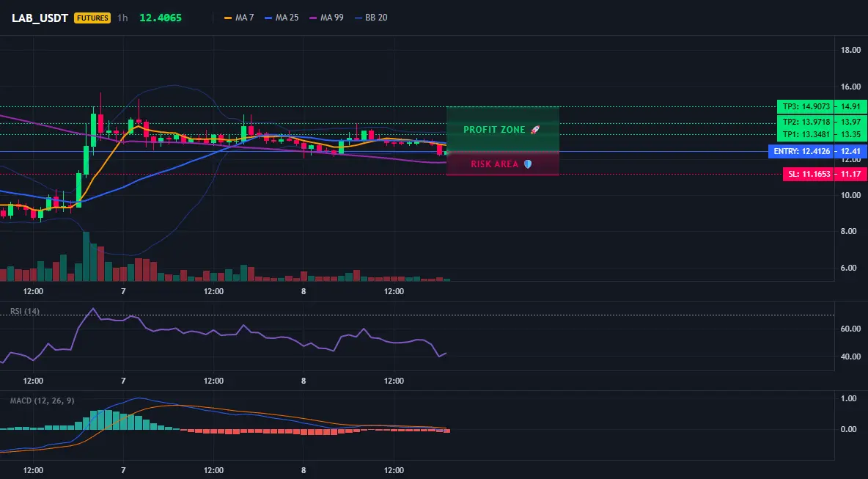Click the RISK AREA text
This screenshot has height=479, width=868.
point(494,164)
